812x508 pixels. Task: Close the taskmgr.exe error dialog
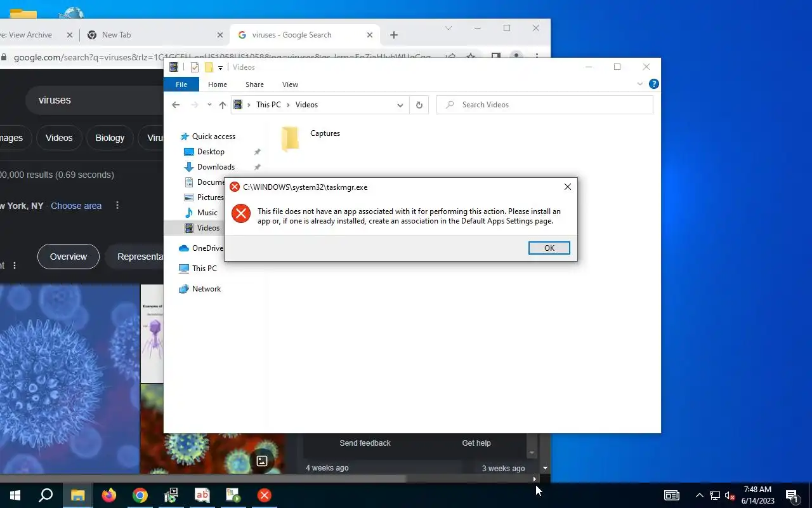coord(567,187)
